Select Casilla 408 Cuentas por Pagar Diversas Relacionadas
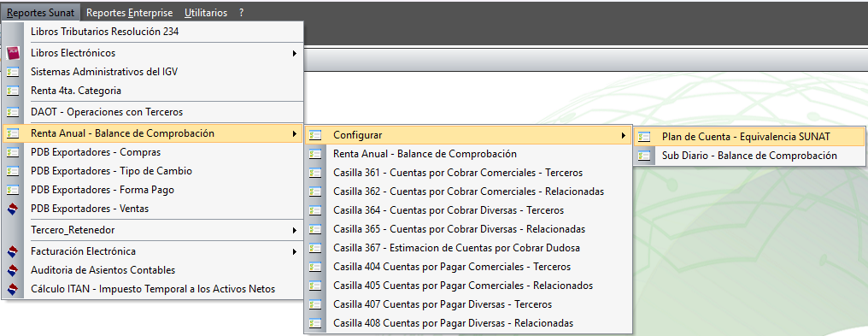The height and width of the screenshot is (336, 868). 468,323
